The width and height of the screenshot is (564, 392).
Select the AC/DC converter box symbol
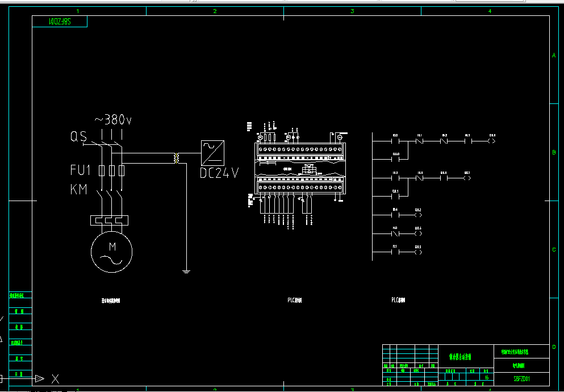point(212,153)
